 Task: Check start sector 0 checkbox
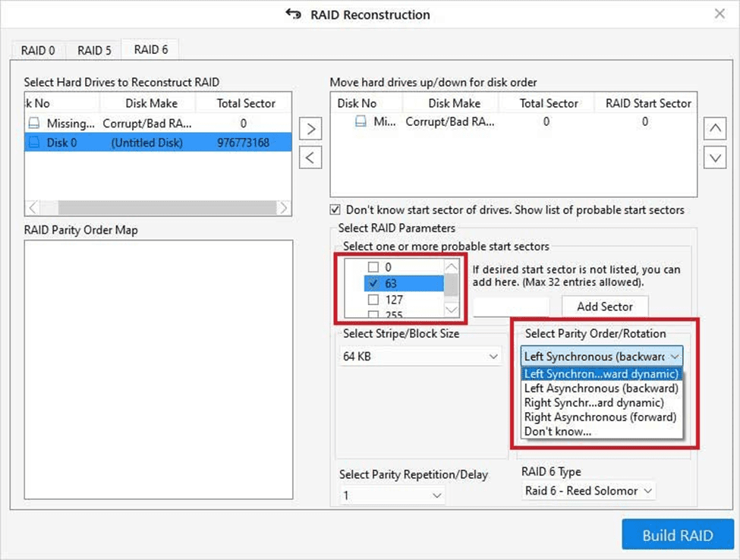click(373, 268)
